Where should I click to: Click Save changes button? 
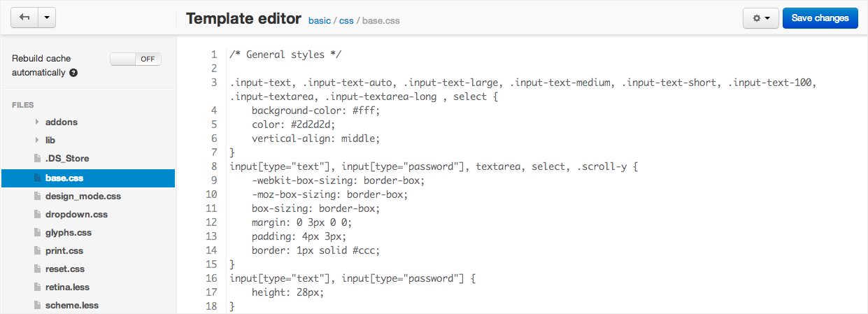point(820,18)
